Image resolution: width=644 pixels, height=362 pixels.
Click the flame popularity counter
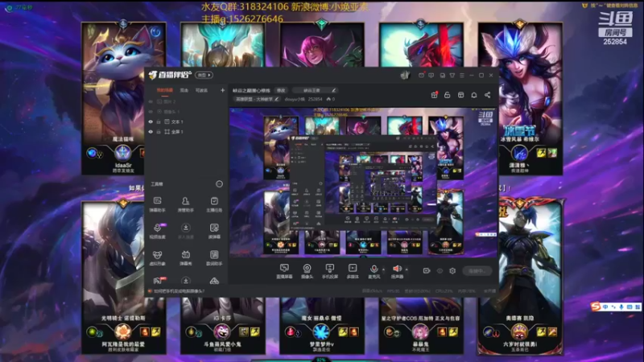pyautogui.click(x=331, y=99)
